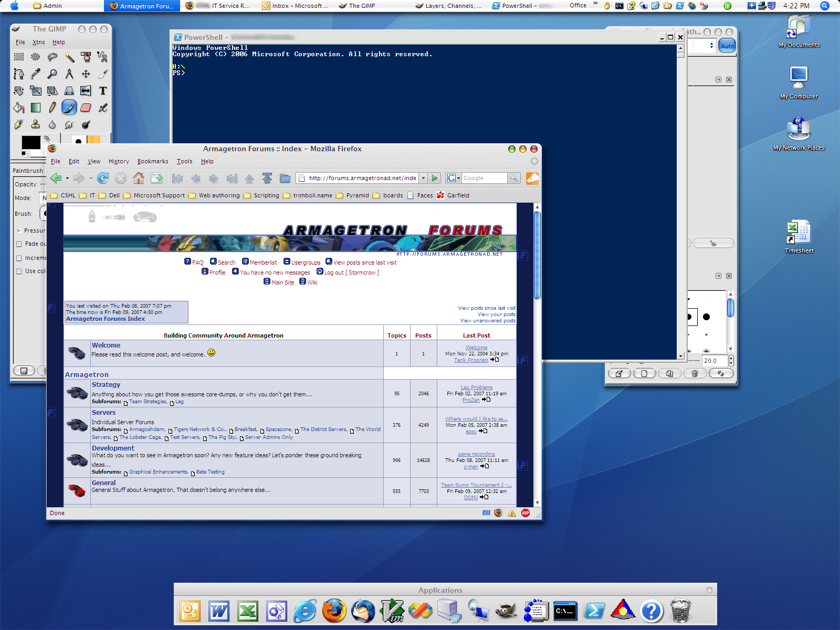Click active gradient swatch in GIMP toolbox

pos(93,140)
